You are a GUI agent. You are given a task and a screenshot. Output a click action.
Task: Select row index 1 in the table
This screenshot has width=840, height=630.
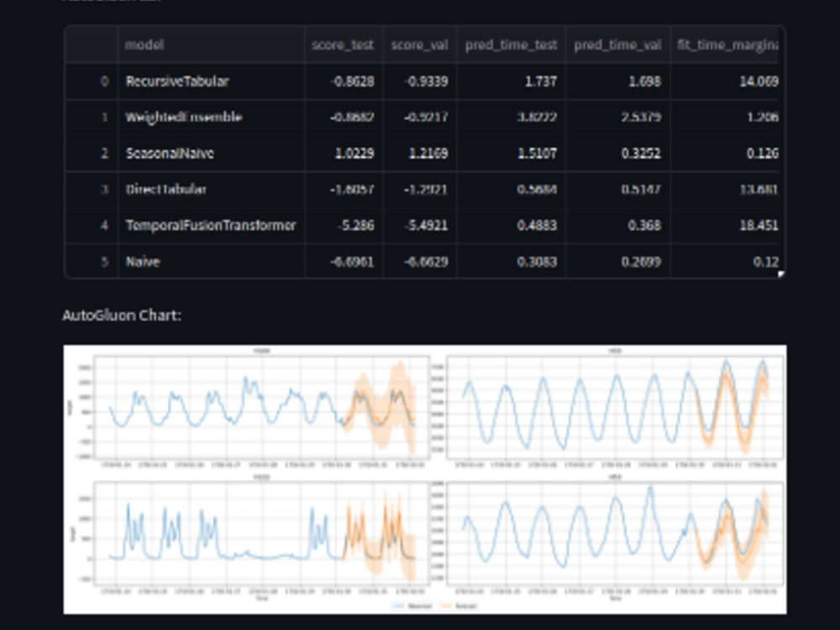coord(91,118)
